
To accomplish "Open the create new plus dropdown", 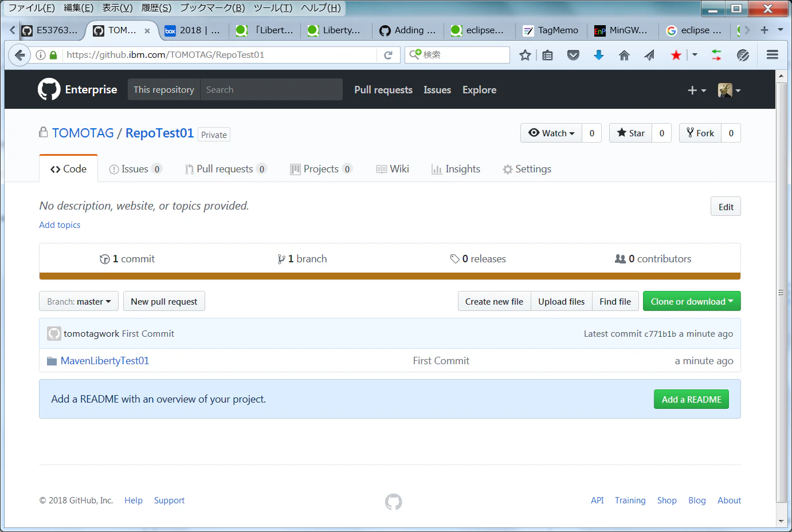I will (x=697, y=90).
